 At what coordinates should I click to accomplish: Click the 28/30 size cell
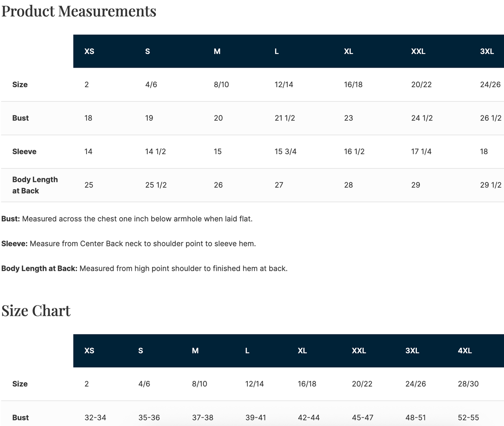click(468, 384)
